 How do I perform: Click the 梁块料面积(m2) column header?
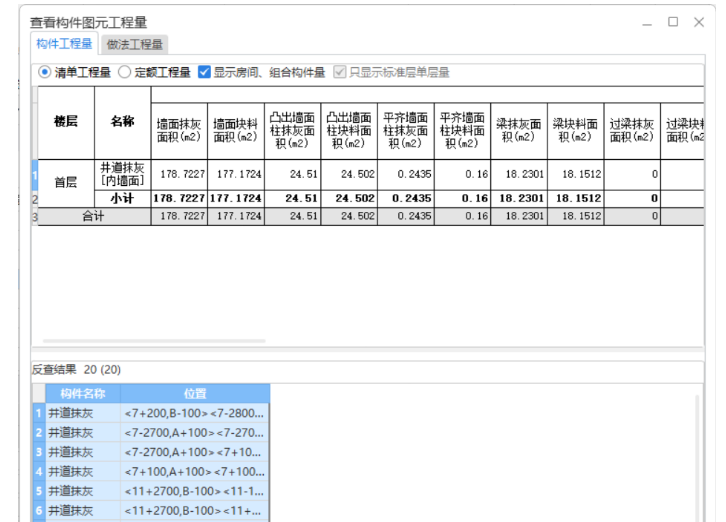[x=576, y=131]
